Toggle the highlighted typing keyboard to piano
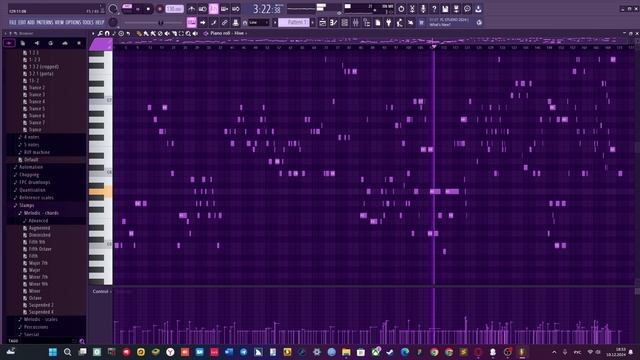Image resolution: width=640 pixels, height=360 pixels. 191,22
